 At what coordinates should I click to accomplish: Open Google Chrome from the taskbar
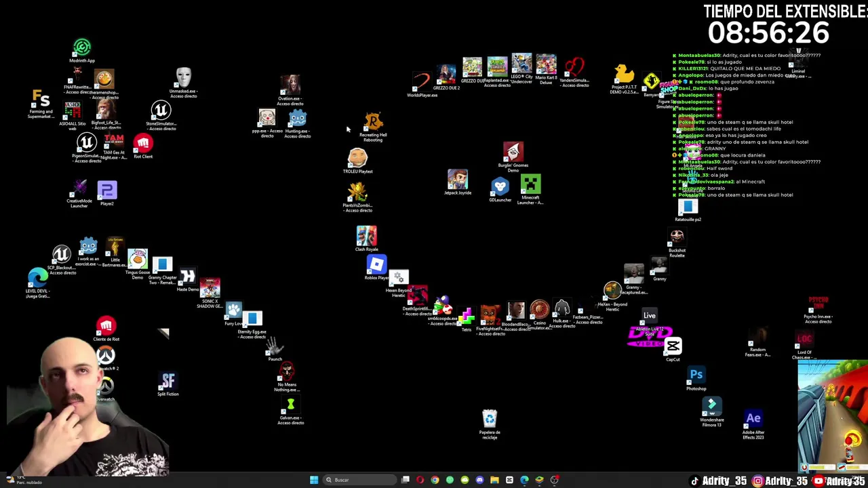[x=435, y=480]
